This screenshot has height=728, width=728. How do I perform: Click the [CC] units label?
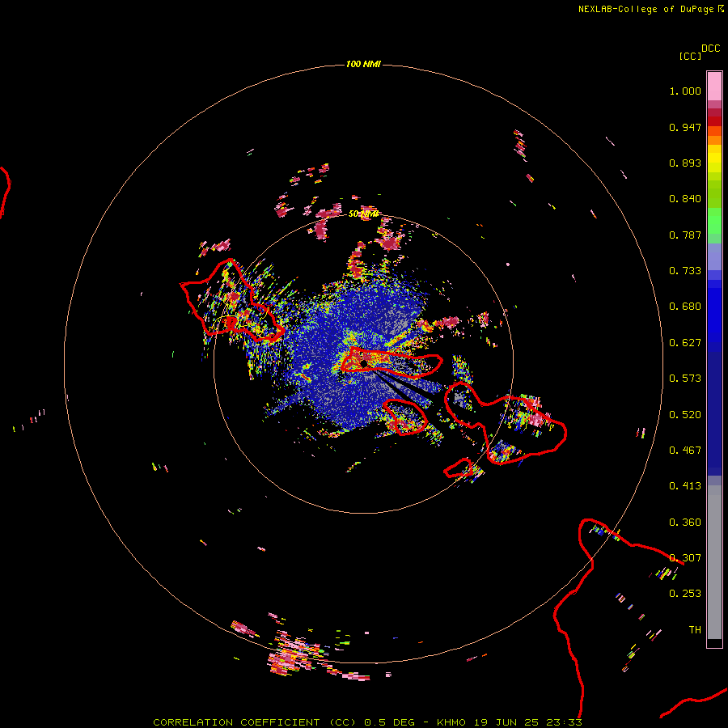pyautogui.click(x=690, y=56)
